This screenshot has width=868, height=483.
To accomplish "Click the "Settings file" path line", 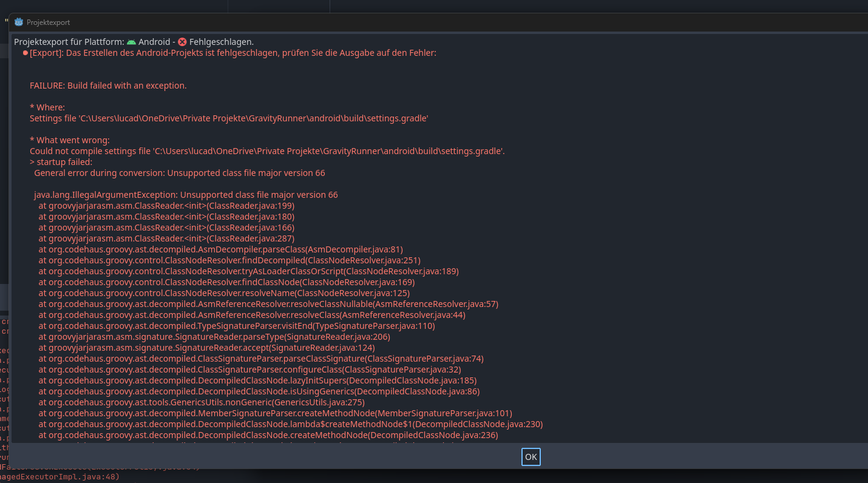I will click(229, 118).
